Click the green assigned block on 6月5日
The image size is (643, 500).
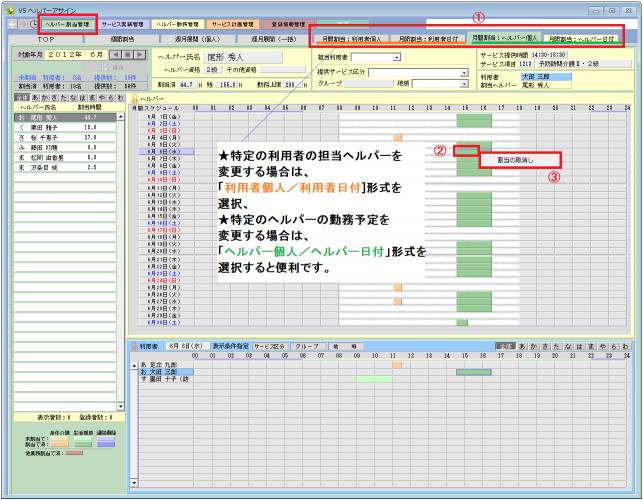click(466, 150)
